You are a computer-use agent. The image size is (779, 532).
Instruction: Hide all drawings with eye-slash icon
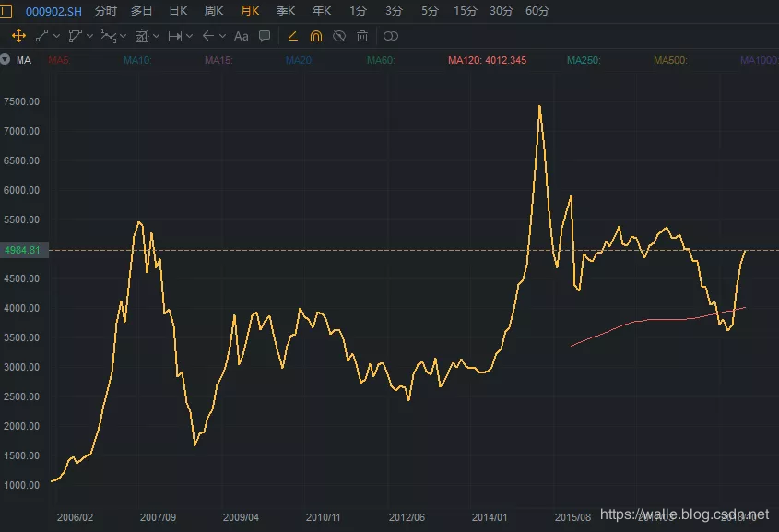tap(339, 36)
